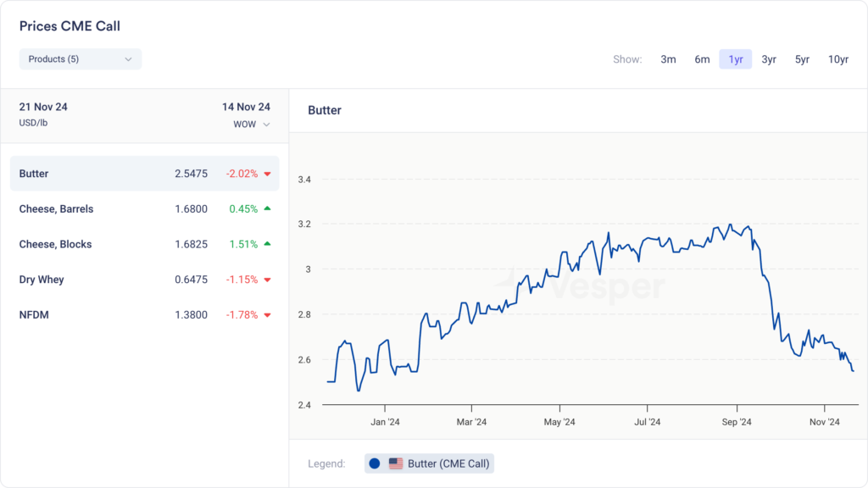Viewport: 868px width, 488px height.
Task: Select the 3yr time range
Action: [x=768, y=59]
